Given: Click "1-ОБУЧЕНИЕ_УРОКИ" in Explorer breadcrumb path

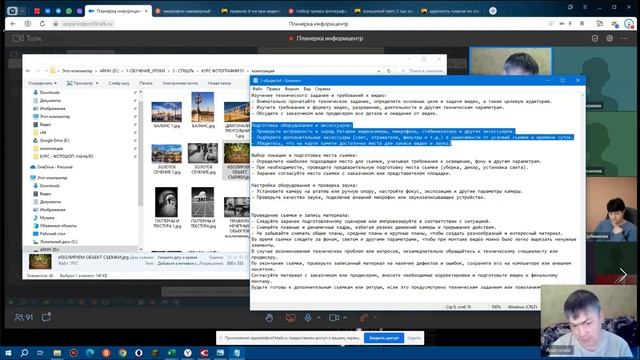Looking at the screenshot, I should (145, 71).
